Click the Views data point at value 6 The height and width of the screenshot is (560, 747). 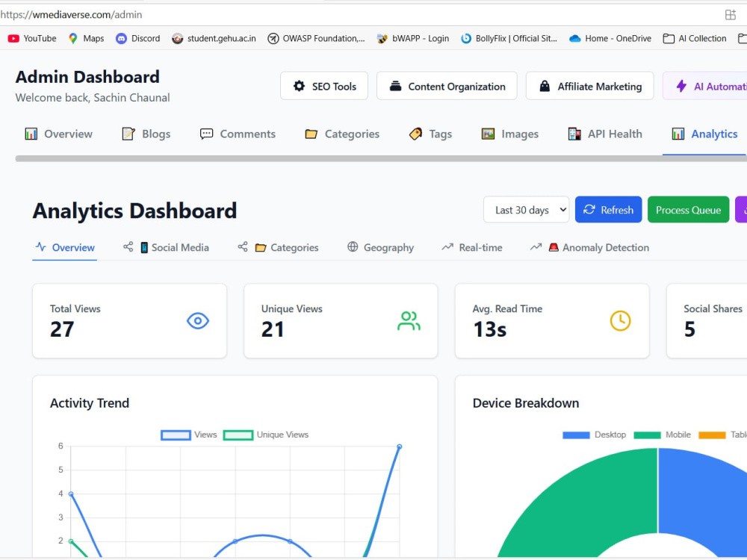pyautogui.click(x=399, y=447)
